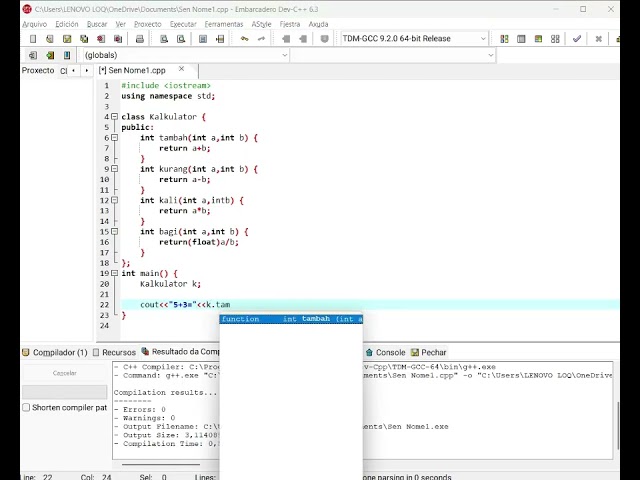Click the Close file toolbar icon
This screenshot has width=640, height=480.
coord(101,39)
